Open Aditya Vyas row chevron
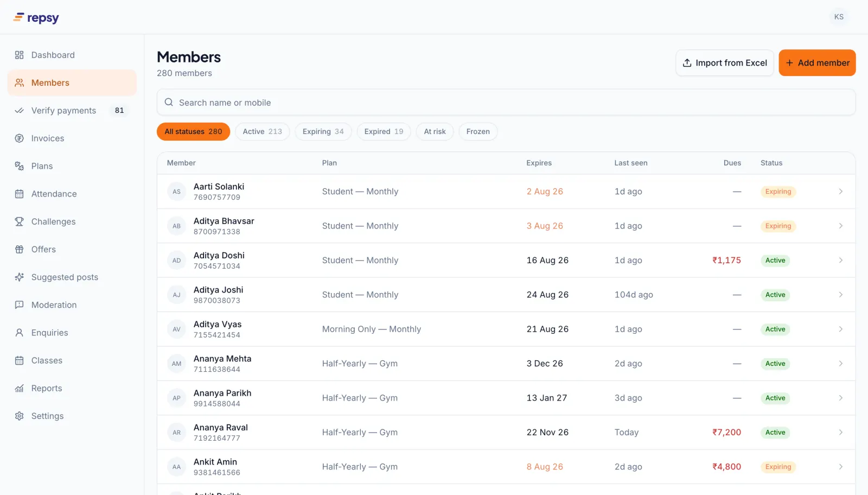Viewport: 868px width, 495px height. (x=840, y=329)
